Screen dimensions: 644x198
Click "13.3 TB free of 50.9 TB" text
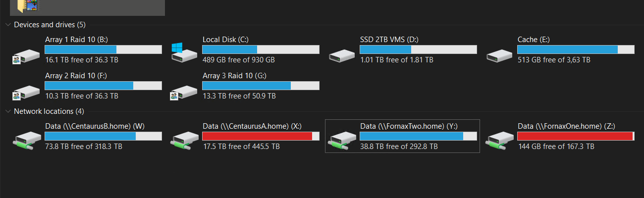[x=239, y=96]
